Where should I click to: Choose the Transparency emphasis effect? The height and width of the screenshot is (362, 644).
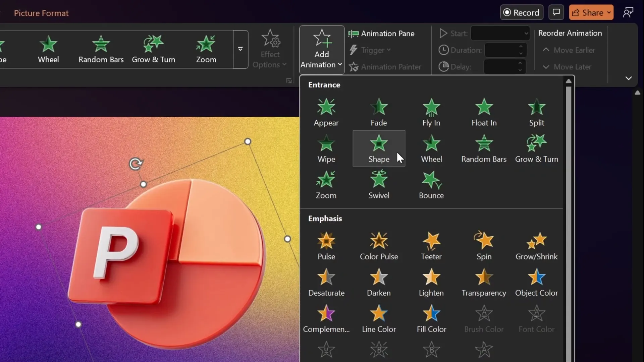tap(484, 282)
